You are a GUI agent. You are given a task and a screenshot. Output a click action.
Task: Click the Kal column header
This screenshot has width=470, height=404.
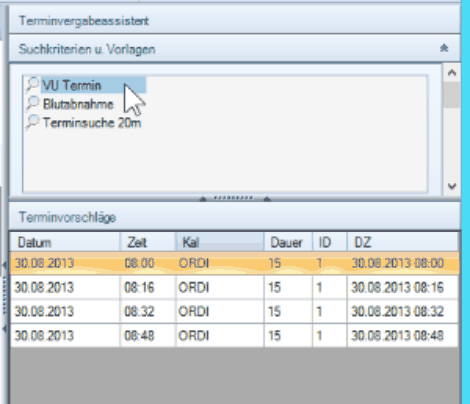220,242
